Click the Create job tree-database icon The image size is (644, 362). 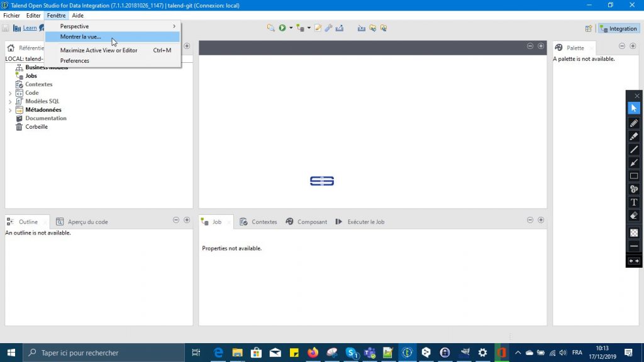(300, 28)
